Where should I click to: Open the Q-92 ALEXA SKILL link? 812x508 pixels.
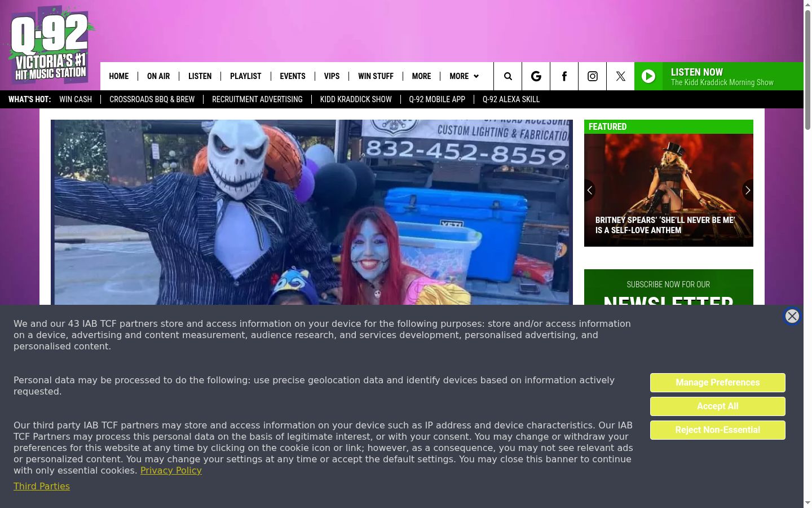tap(511, 99)
